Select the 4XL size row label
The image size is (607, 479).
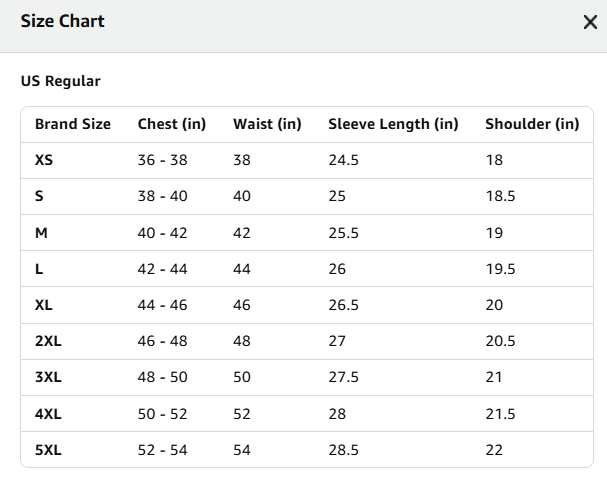pos(48,414)
